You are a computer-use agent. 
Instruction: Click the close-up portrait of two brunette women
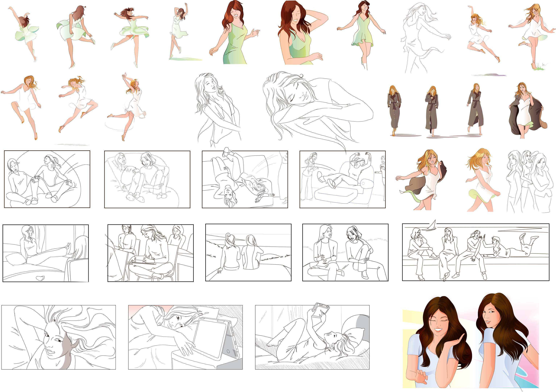coord(471,344)
